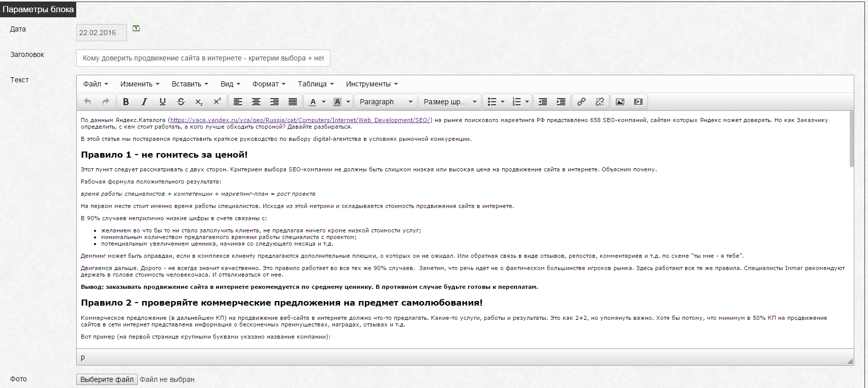Click heading 'Правило 1 - не гонитесь за ценой!'
This screenshot has width=868, height=388.
coord(164,155)
